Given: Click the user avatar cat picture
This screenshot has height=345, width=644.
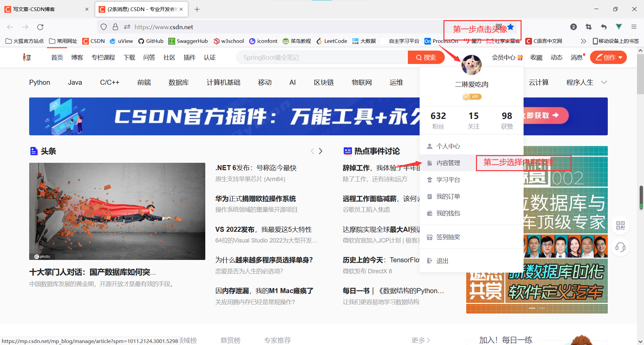Looking at the screenshot, I should tap(472, 65).
